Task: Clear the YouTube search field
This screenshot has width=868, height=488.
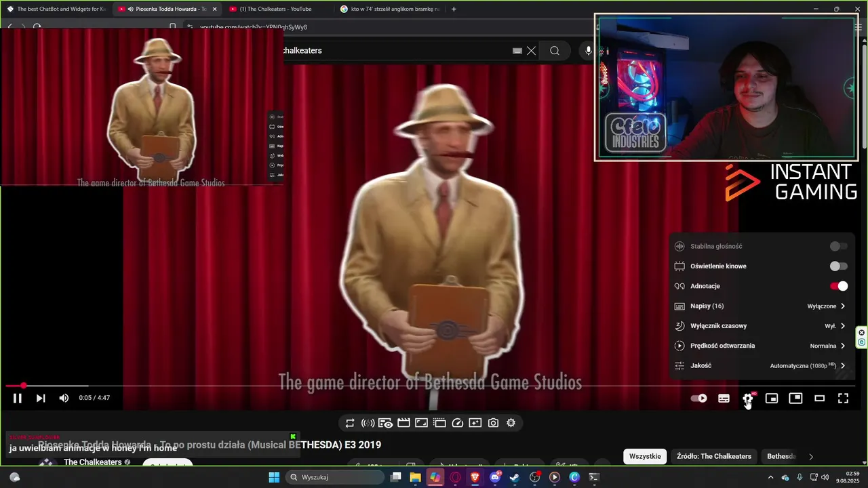Action: pos(532,51)
